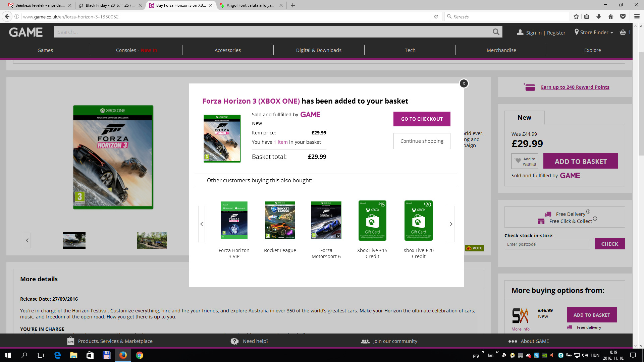The width and height of the screenshot is (644, 362).
Task: Select the Rocket League product thumbnail
Action: click(280, 220)
